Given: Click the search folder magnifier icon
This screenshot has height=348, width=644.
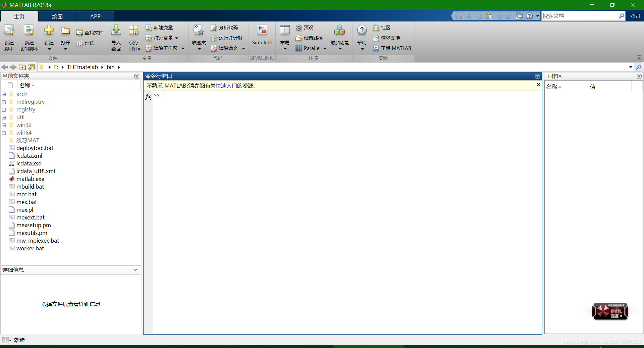Looking at the screenshot, I should [639, 67].
